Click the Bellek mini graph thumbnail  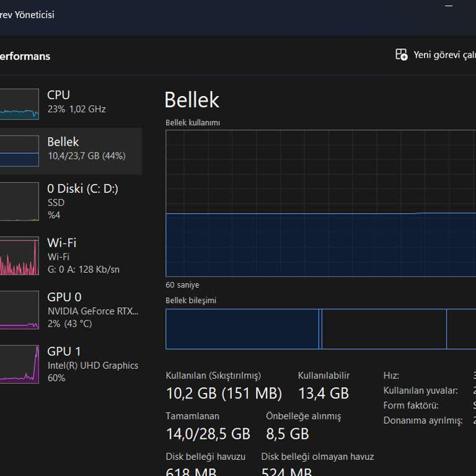coord(19,151)
